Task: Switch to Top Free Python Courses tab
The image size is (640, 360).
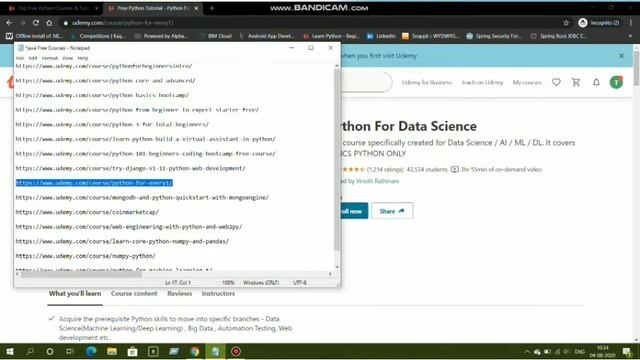Action: (x=53, y=8)
